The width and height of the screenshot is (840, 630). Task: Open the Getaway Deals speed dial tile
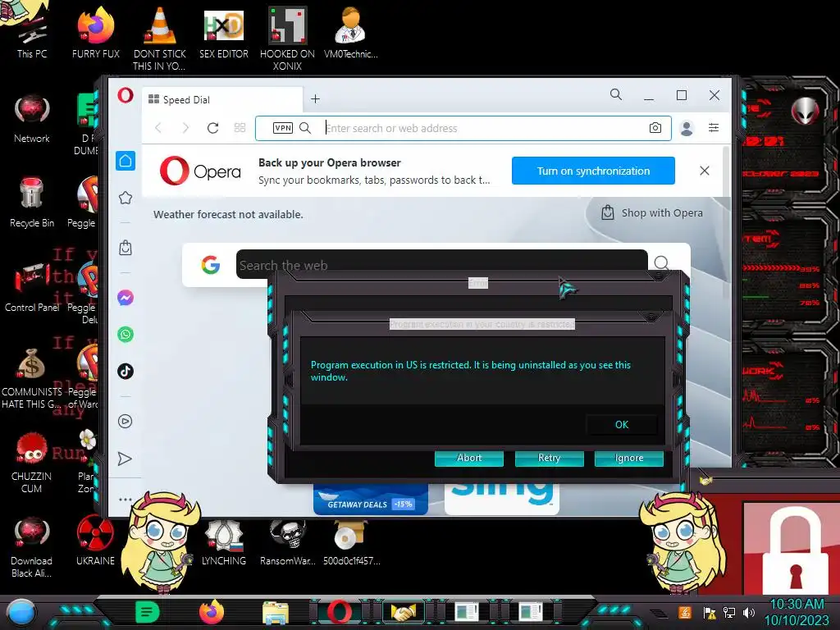[x=370, y=500]
